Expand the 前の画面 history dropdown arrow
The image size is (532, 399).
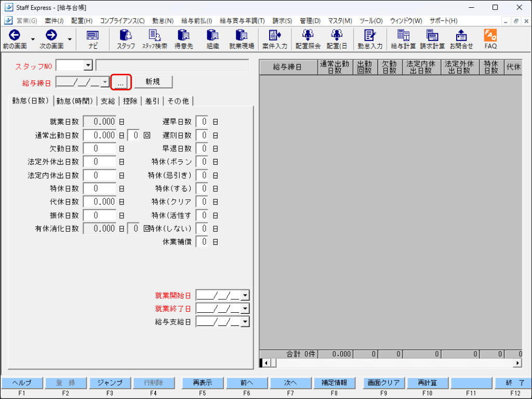pyautogui.click(x=33, y=39)
